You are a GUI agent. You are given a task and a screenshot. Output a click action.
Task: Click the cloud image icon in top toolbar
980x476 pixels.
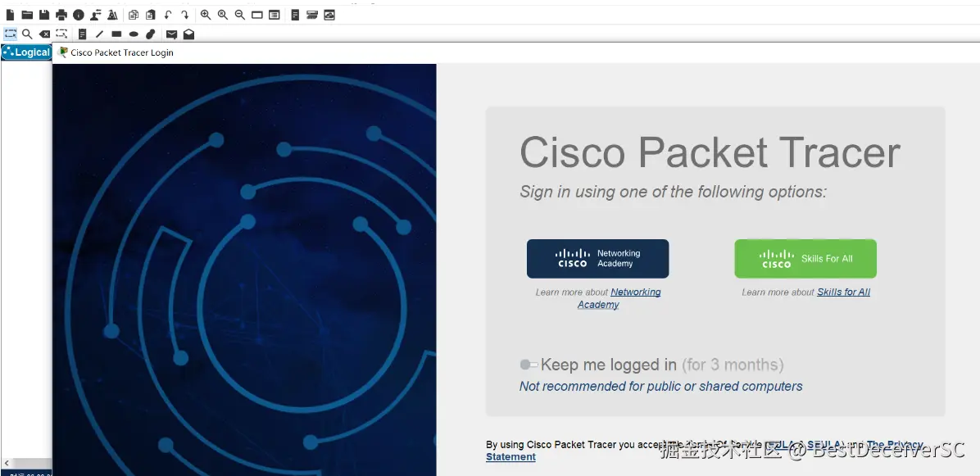pyautogui.click(x=329, y=15)
